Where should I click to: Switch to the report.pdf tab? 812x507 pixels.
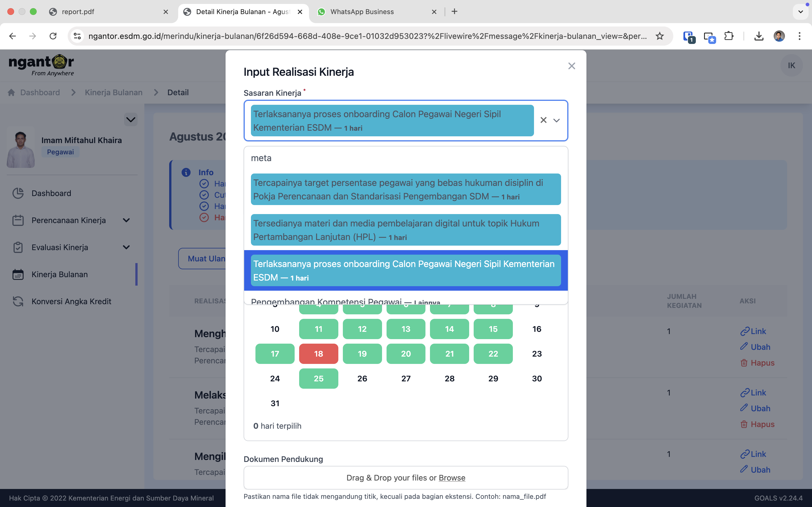pos(78,12)
